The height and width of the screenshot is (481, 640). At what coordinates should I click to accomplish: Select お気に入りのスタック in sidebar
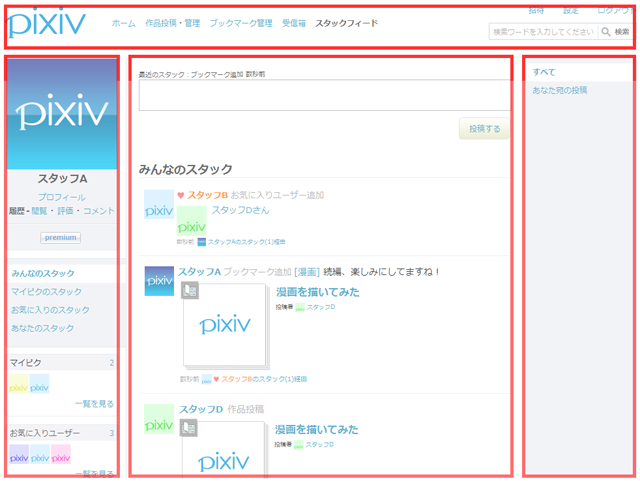tap(50, 310)
